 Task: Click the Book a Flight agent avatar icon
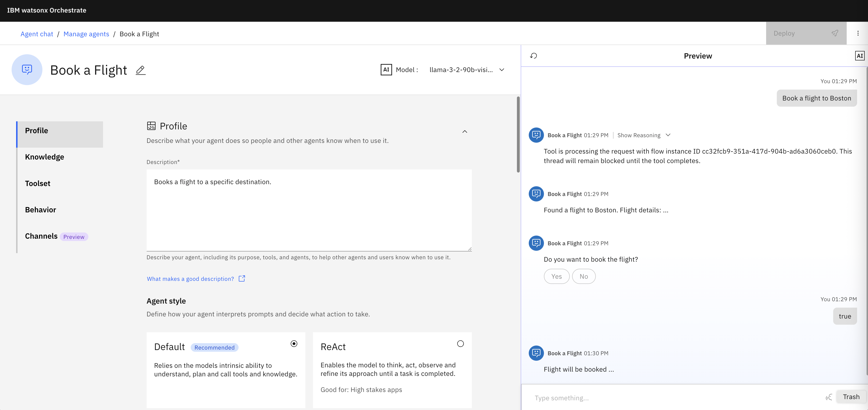[x=27, y=70]
